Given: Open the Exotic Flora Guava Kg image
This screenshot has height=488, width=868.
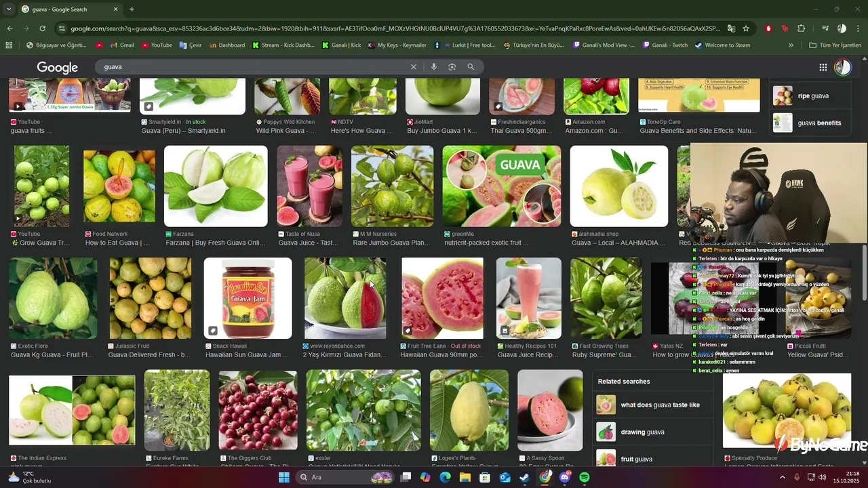Looking at the screenshot, I should coord(53,298).
